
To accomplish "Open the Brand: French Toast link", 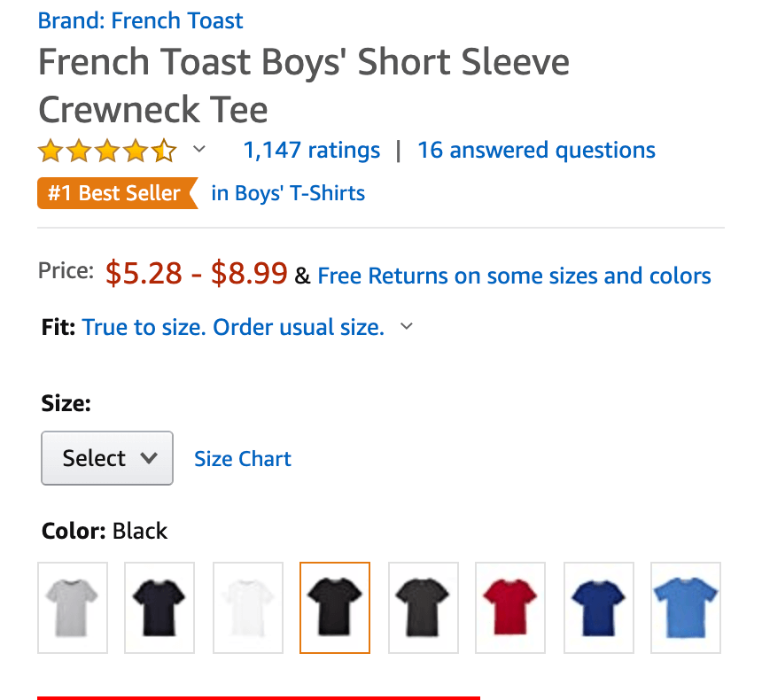I will coord(140,20).
